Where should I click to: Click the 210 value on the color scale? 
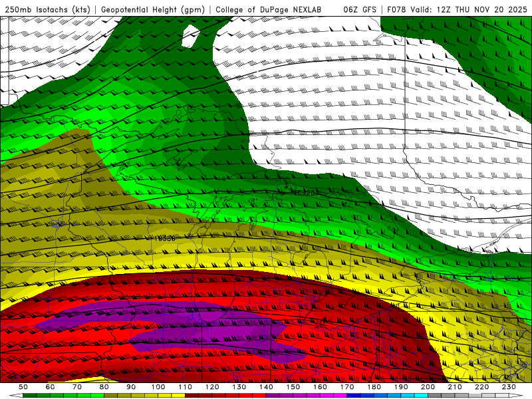click(x=455, y=387)
